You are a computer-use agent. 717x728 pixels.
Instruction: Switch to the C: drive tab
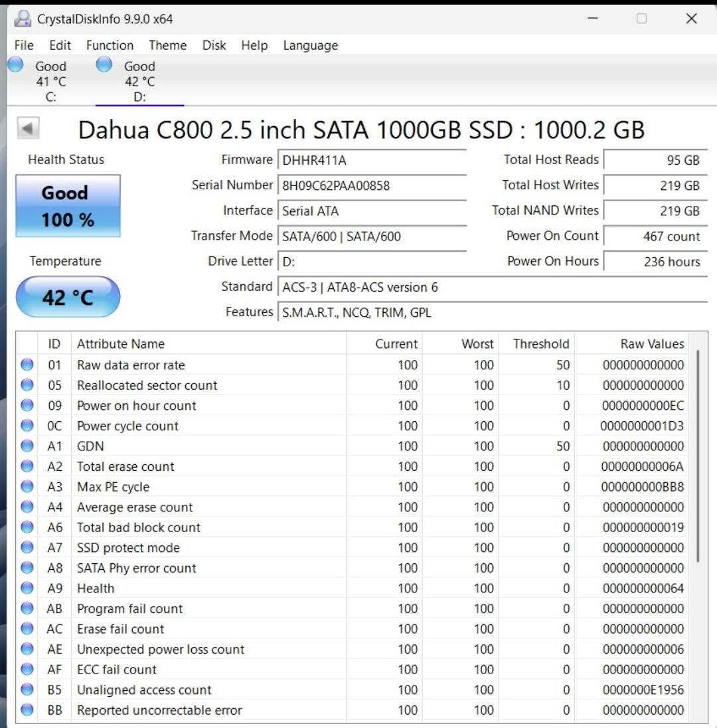[x=50, y=81]
